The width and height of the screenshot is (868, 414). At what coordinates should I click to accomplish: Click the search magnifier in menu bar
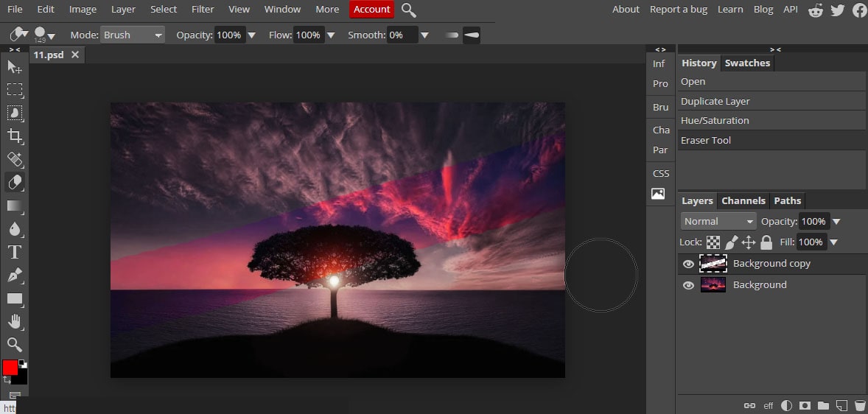[408, 10]
